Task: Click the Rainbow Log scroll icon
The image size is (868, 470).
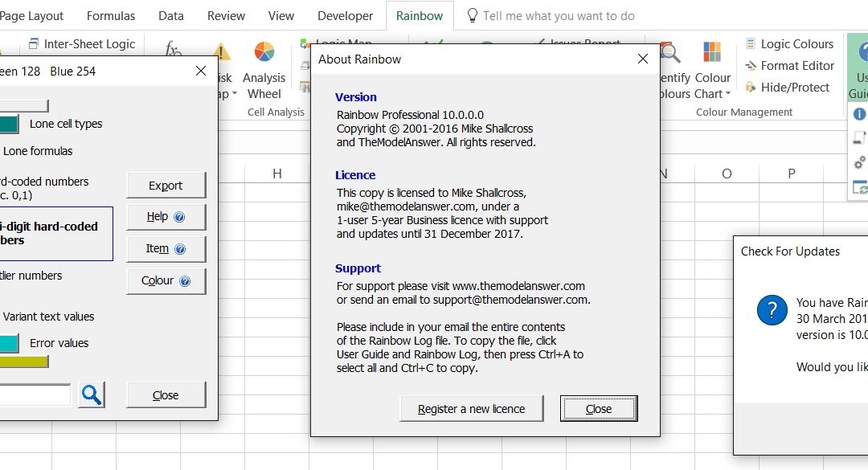Action: pyautogui.click(x=860, y=137)
